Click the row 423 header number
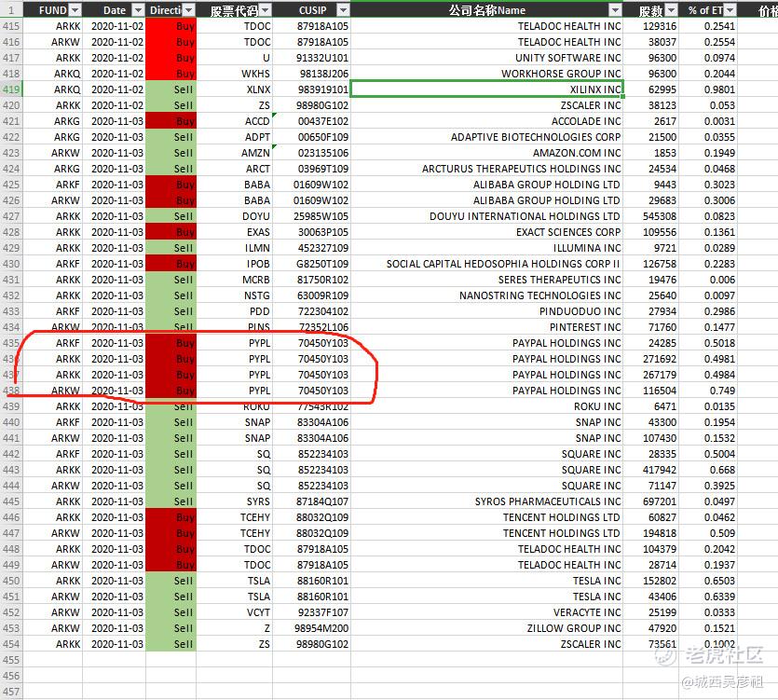Viewport: 778px width, 700px height. (x=11, y=153)
